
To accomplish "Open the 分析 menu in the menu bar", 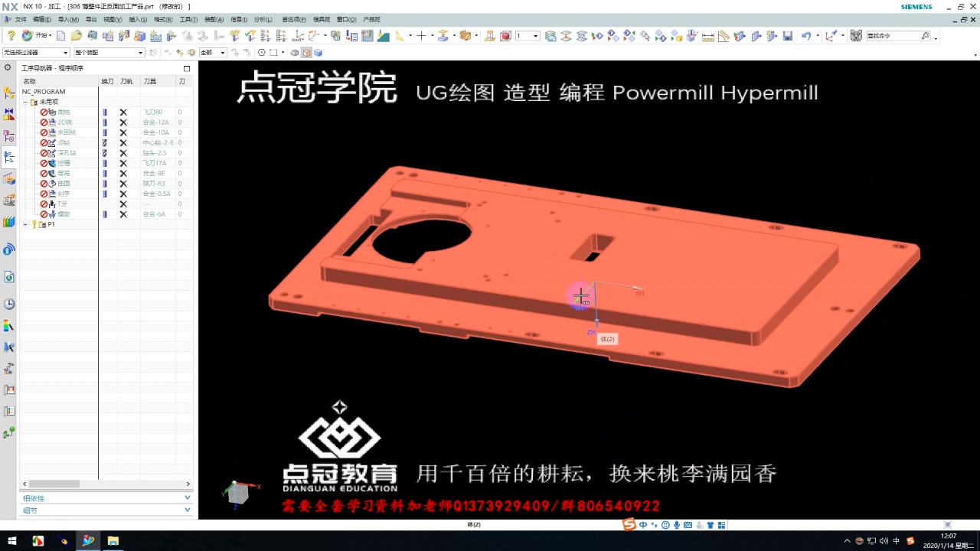I will click(262, 19).
